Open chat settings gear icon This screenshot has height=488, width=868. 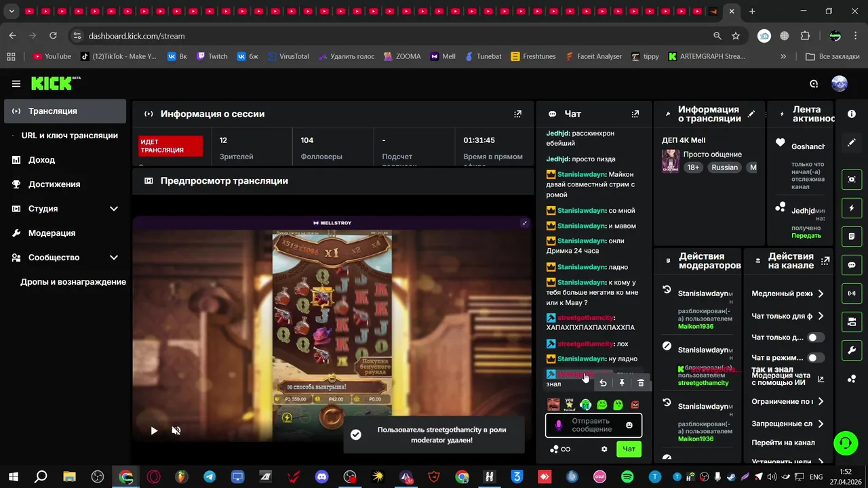[604, 449]
